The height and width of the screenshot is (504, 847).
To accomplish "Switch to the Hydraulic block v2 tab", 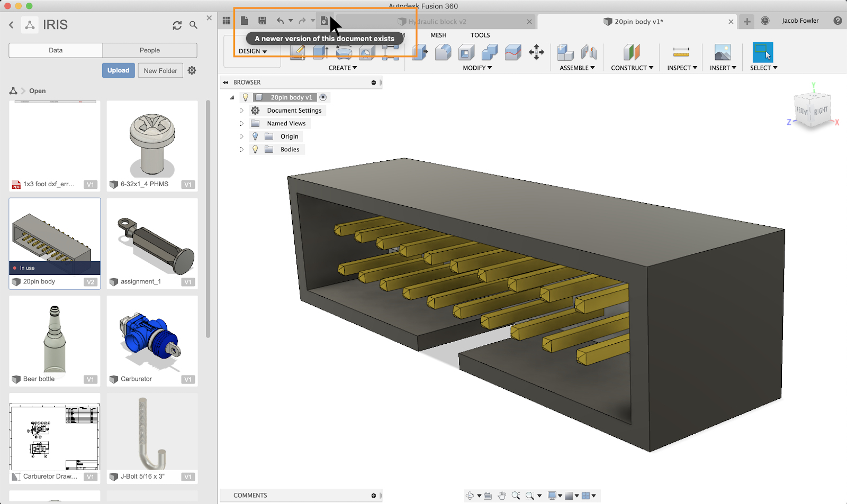I will click(x=437, y=22).
